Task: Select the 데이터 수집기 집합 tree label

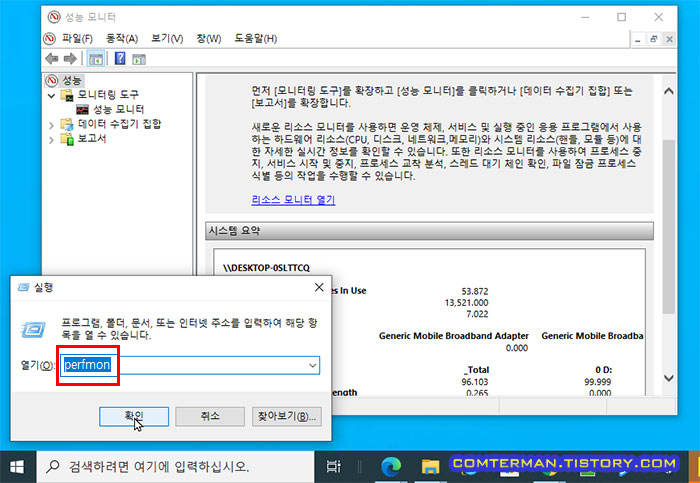Action: (x=119, y=124)
